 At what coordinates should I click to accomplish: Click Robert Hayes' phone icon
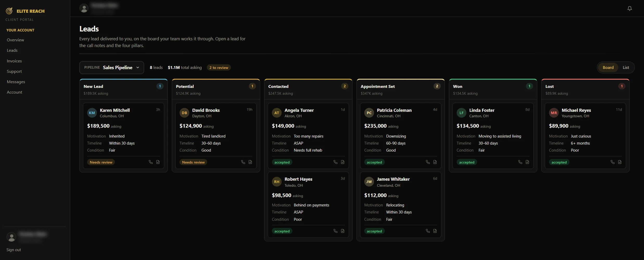point(335,231)
